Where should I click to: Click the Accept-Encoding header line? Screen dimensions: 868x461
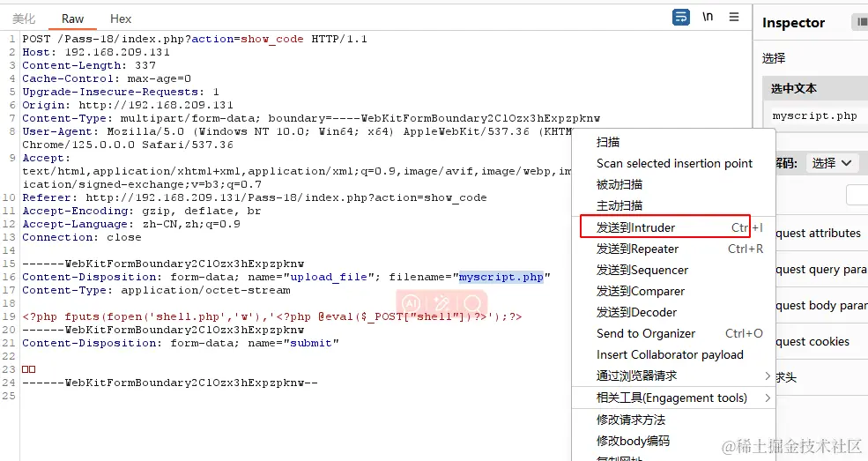click(x=141, y=211)
